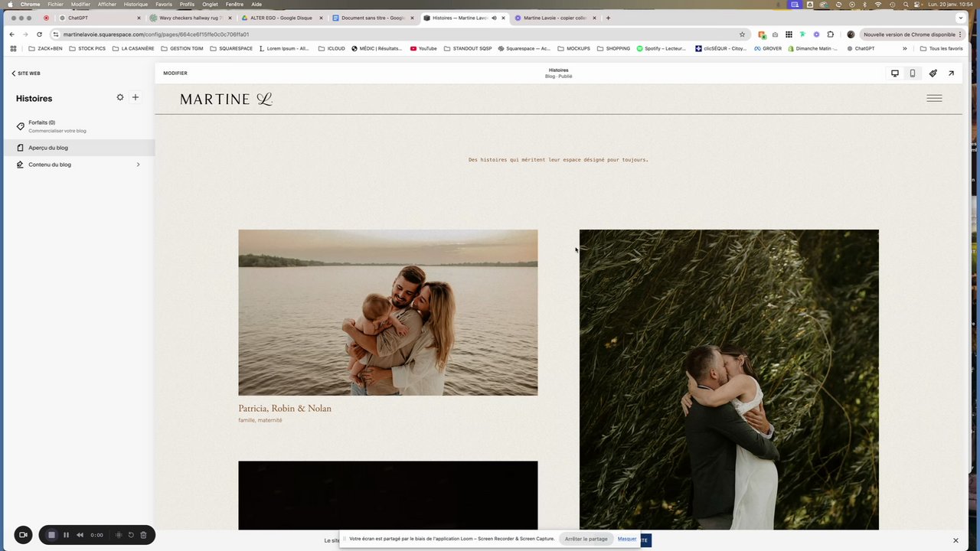The image size is (980, 551).
Task: Open a new Chrome tab
Action: (609, 18)
